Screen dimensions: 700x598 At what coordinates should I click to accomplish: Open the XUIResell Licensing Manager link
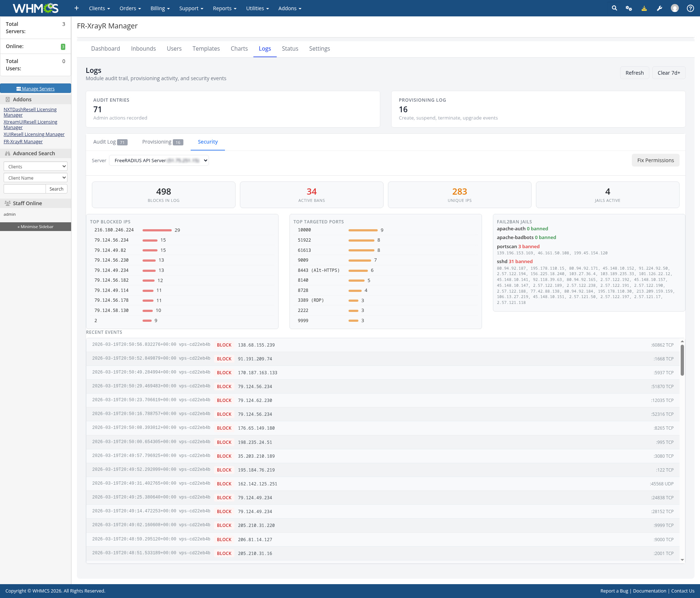[x=34, y=134]
